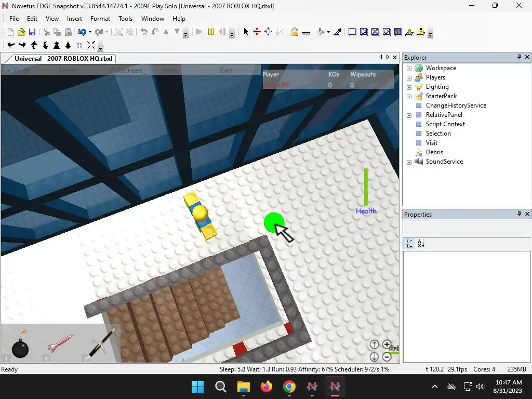Zoom camera out with solid down arrow
532x399 pixels.
(68, 45)
